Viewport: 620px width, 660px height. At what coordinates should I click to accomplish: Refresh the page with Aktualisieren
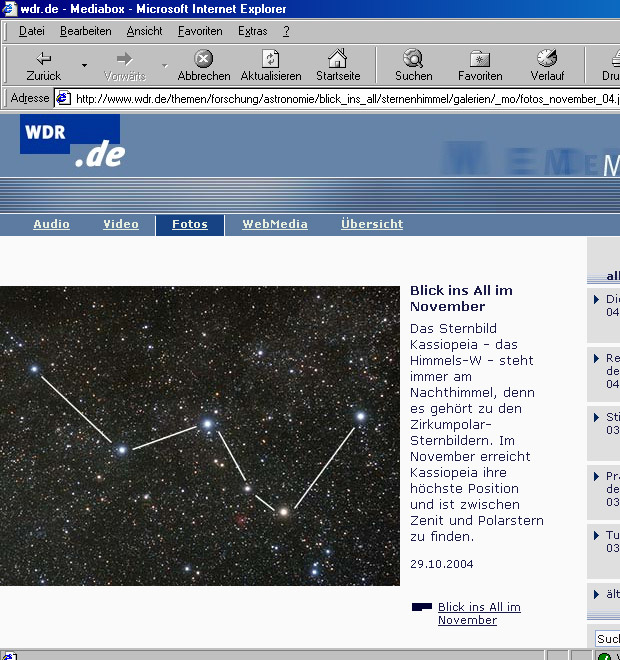[271, 66]
